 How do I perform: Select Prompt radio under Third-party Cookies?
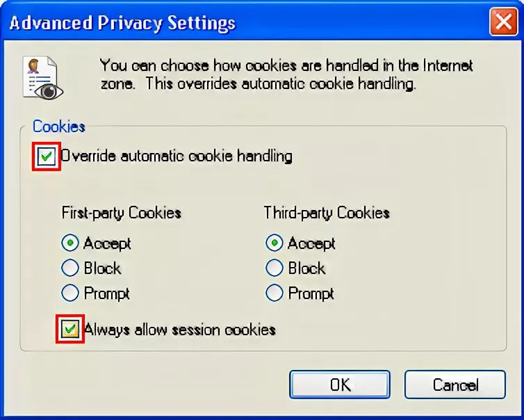[275, 293]
